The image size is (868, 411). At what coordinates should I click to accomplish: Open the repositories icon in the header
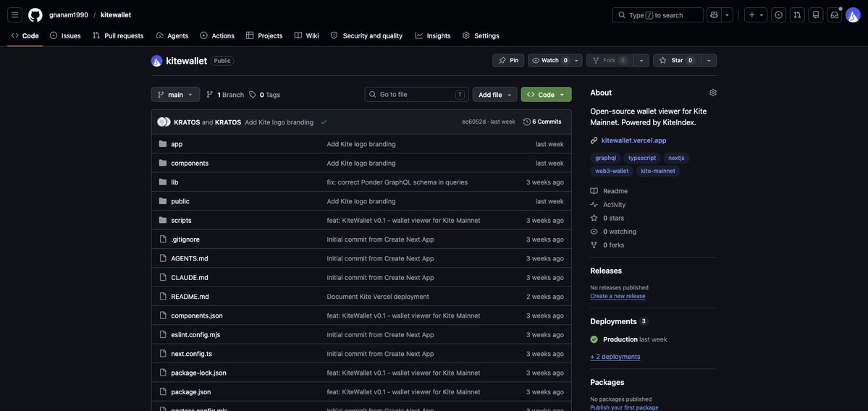point(815,15)
